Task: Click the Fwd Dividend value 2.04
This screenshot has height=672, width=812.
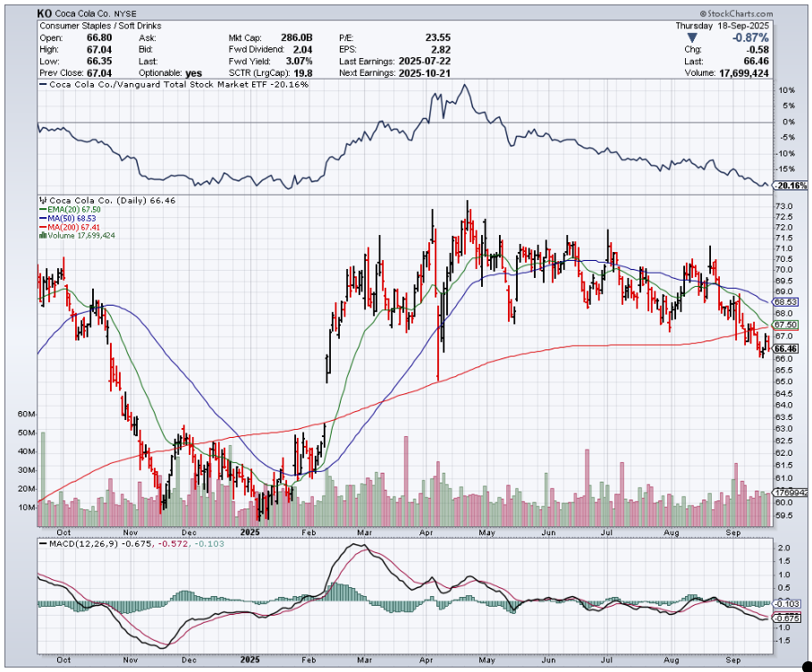Action: (x=302, y=50)
